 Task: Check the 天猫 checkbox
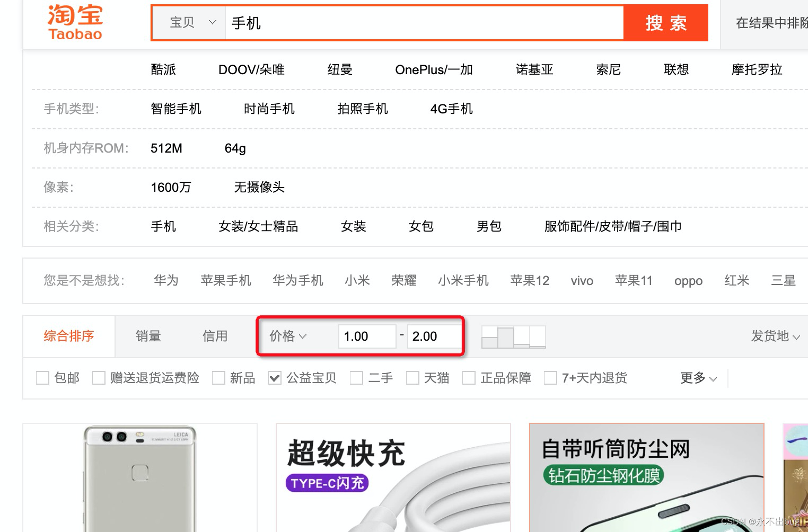coord(412,378)
